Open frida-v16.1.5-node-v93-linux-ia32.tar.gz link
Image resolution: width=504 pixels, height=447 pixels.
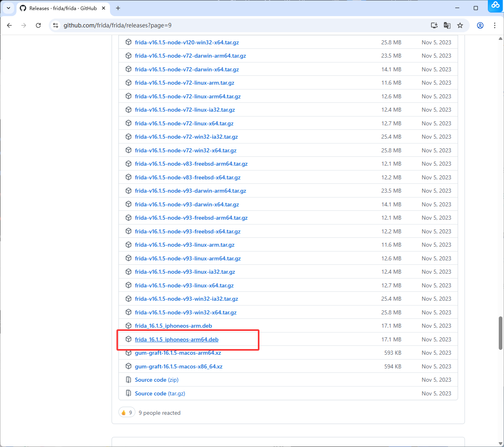[185, 272]
